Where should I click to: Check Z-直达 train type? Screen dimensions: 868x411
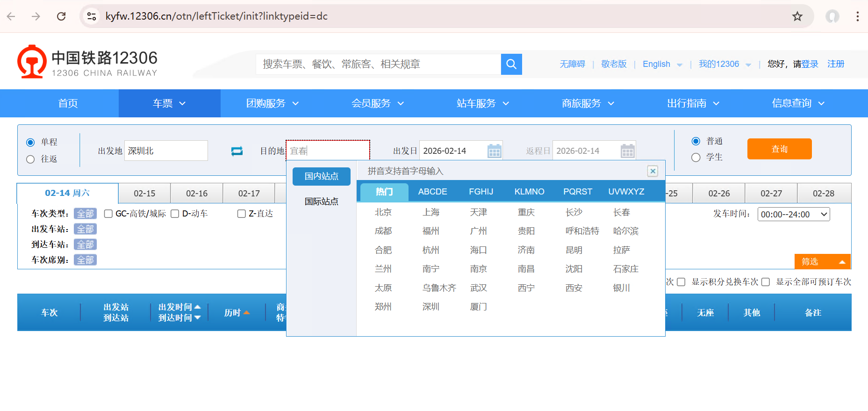click(x=242, y=214)
